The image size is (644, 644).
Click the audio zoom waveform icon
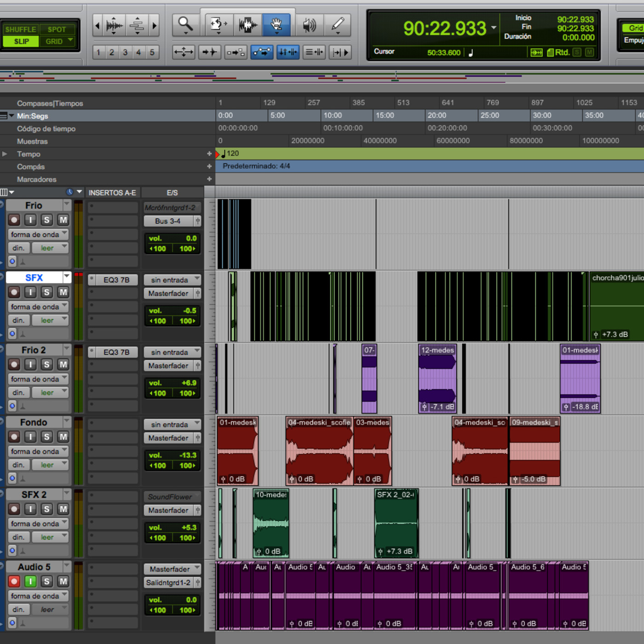114,25
